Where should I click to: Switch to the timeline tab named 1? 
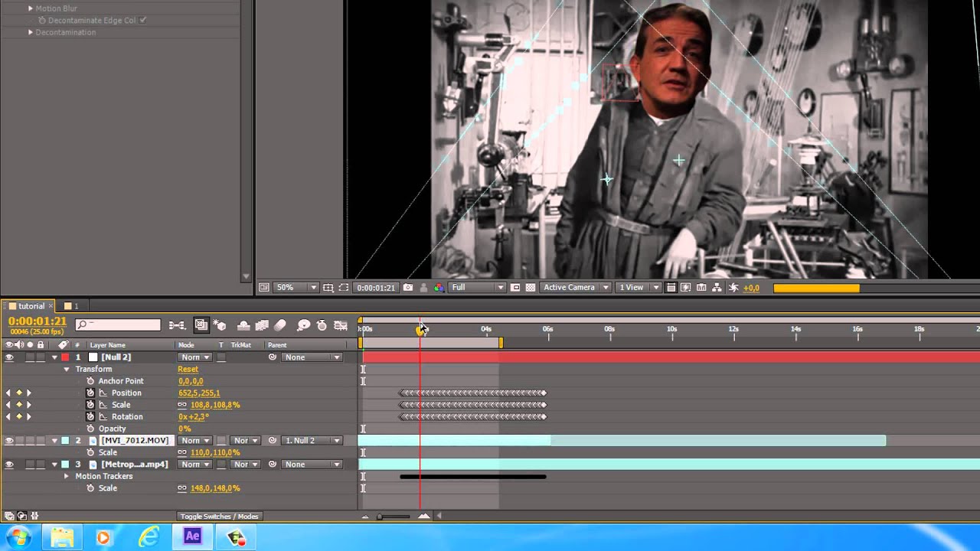click(x=76, y=306)
